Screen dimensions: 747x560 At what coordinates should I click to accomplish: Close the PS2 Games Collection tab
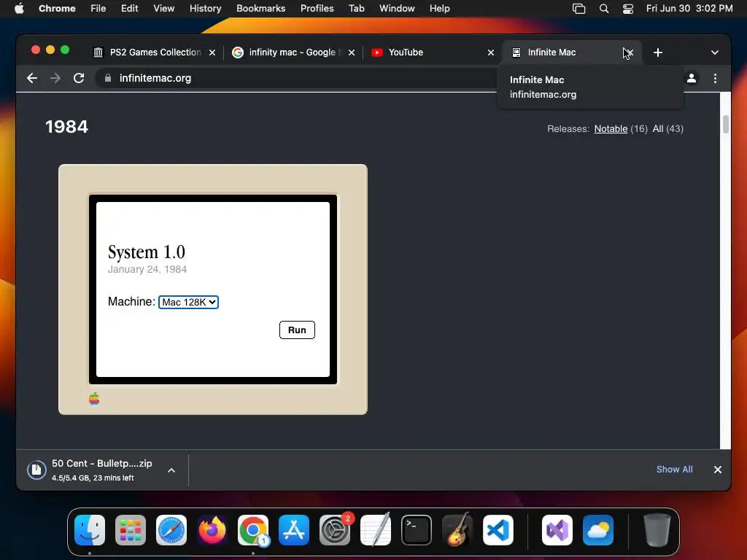pyautogui.click(x=212, y=52)
